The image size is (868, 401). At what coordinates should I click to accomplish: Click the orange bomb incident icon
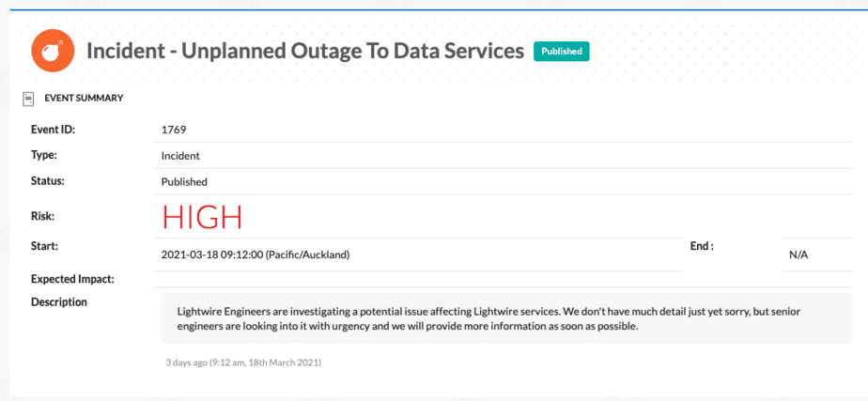coord(54,51)
